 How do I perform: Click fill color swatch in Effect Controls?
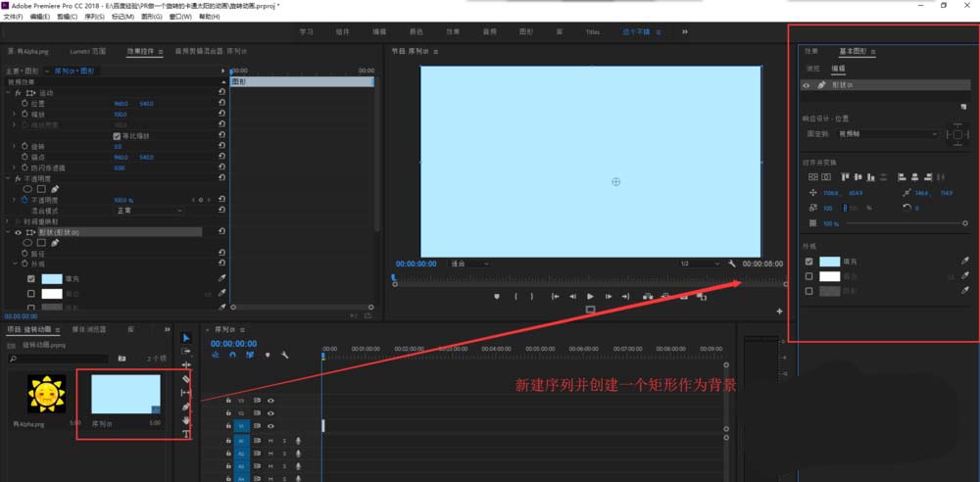52,279
